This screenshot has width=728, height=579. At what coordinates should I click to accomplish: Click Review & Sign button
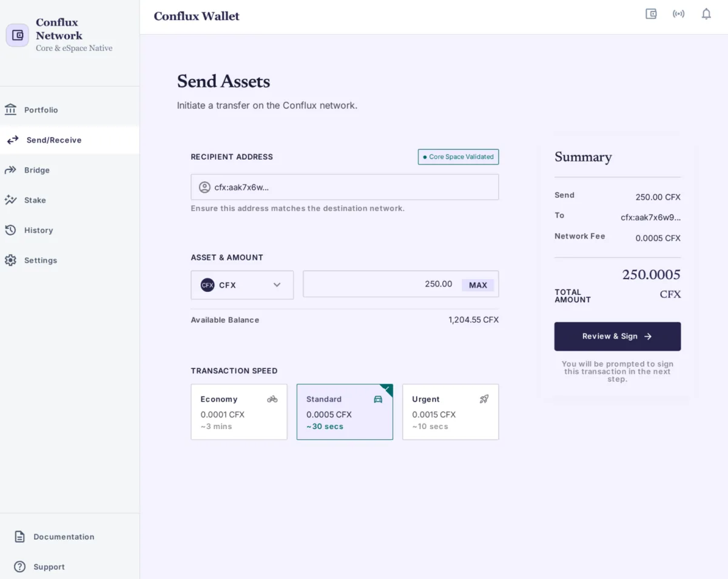[x=618, y=336]
